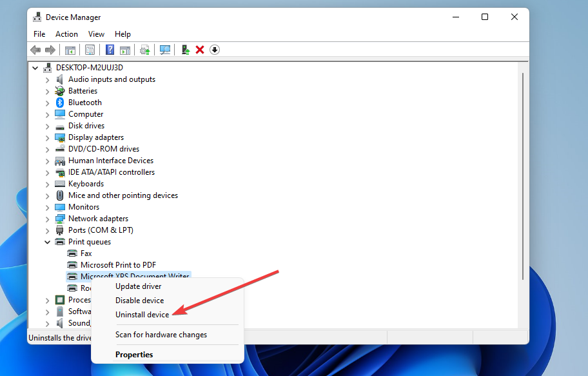Expand the Network adapters category
The height and width of the screenshot is (376, 588).
click(x=47, y=218)
